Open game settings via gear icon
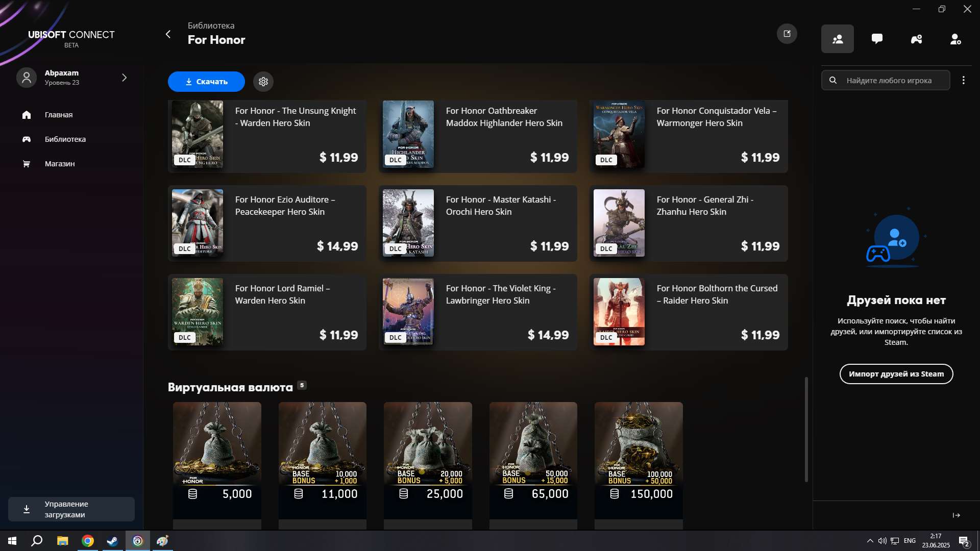The image size is (980, 551). tap(263, 82)
